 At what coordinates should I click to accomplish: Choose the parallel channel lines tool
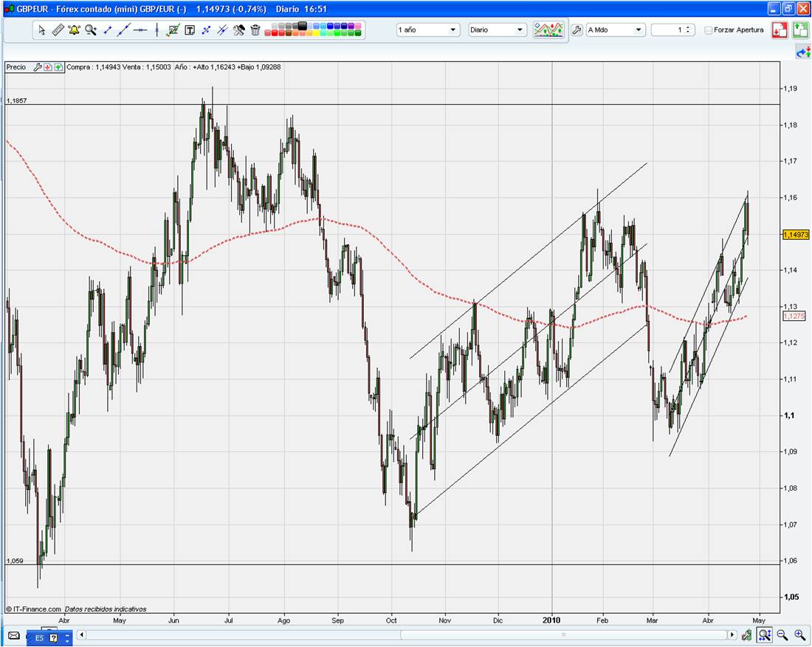pos(222,30)
